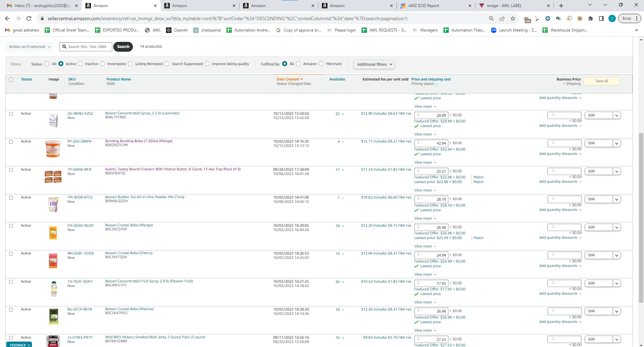Click the black Search button
Screen dimensions: 644x347
[123, 47]
